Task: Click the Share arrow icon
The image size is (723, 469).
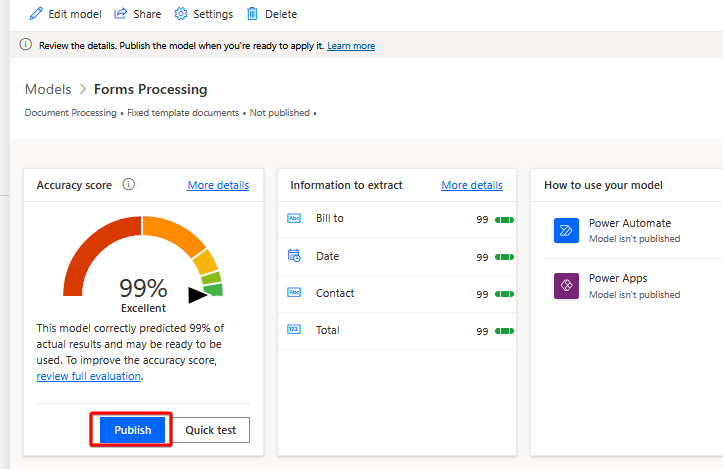Action: click(x=120, y=14)
